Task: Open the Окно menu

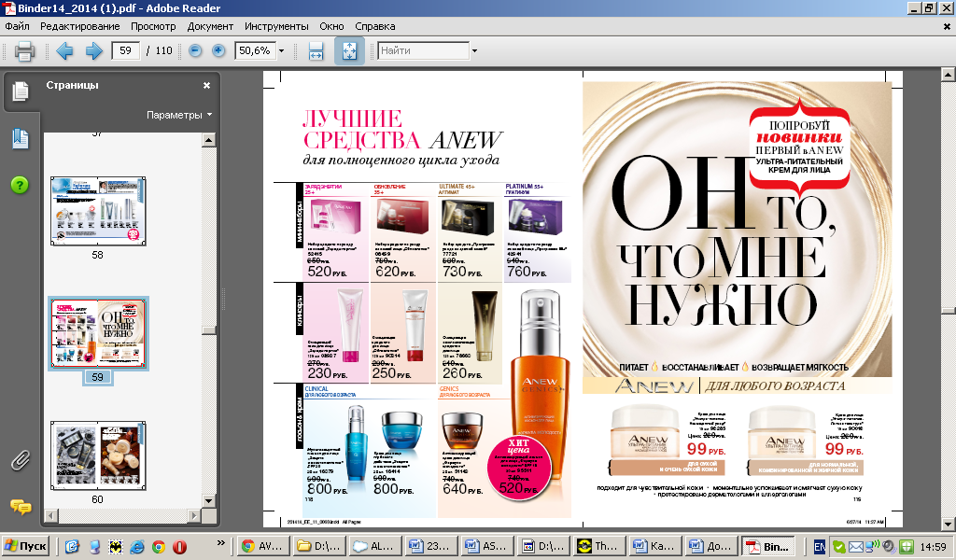Action: [x=331, y=26]
